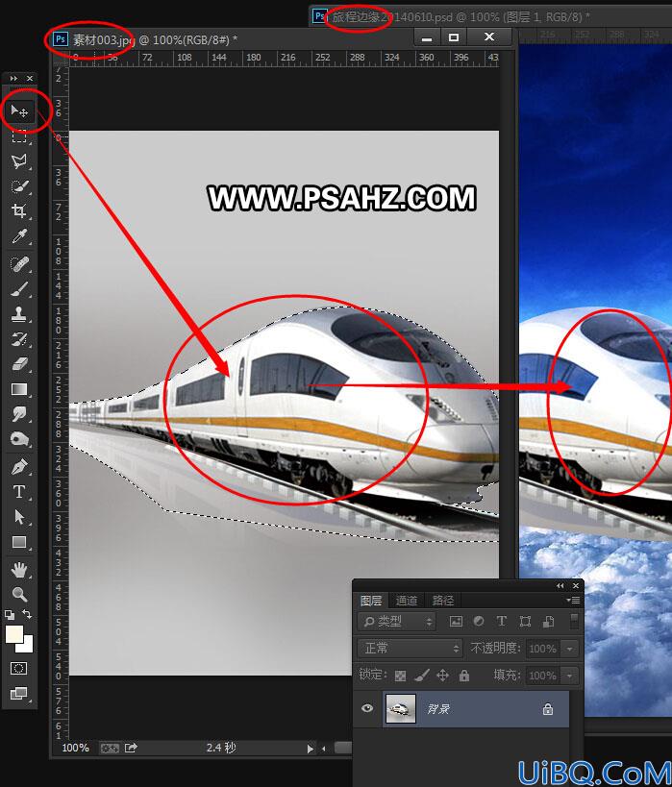Image resolution: width=672 pixels, height=787 pixels.
Task: Select the Eyedropper tool
Action: pos(19,235)
